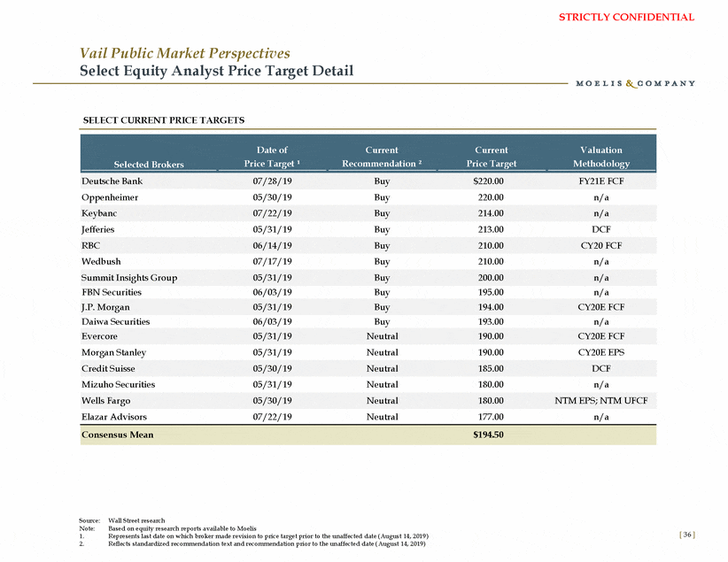Select the Wells Fargo broker cell

106,401
